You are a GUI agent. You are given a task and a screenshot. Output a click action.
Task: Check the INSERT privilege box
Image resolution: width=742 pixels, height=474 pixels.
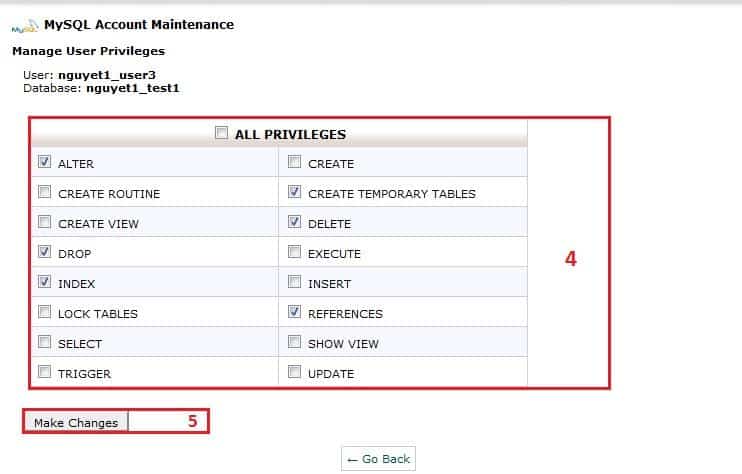point(294,282)
